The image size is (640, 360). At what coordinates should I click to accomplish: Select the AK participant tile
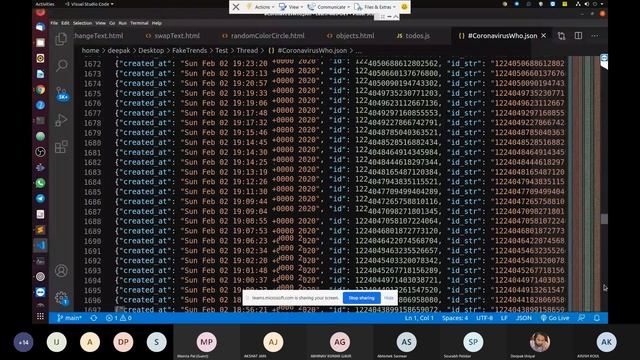point(607,342)
